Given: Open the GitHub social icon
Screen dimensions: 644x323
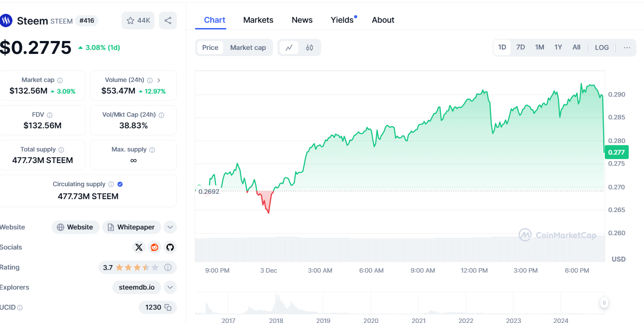Looking at the screenshot, I should coord(170,247).
